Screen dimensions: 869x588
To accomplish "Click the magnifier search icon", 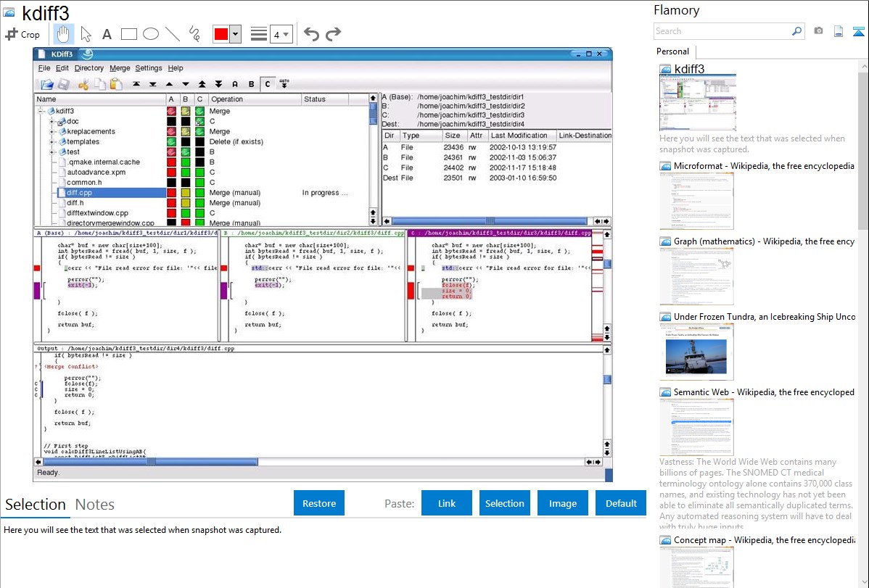I will pyautogui.click(x=796, y=31).
